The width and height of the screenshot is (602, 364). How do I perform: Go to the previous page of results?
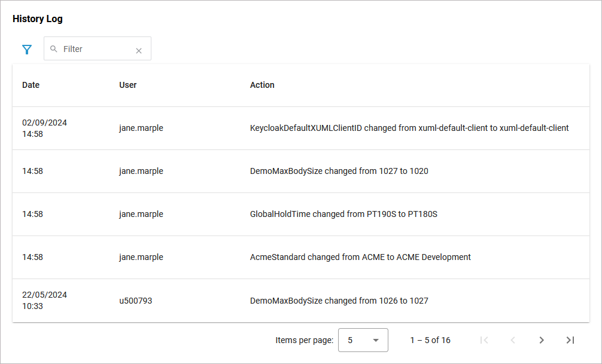(x=513, y=340)
